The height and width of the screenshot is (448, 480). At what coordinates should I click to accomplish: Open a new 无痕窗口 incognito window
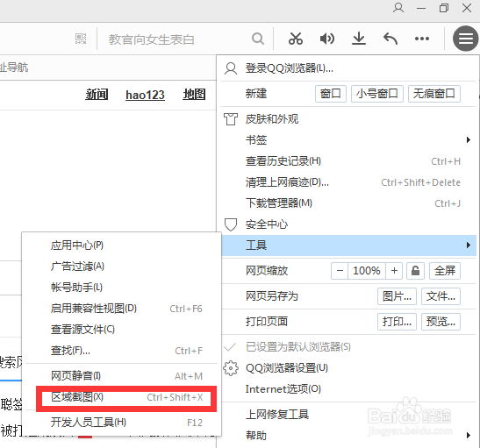[434, 94]
